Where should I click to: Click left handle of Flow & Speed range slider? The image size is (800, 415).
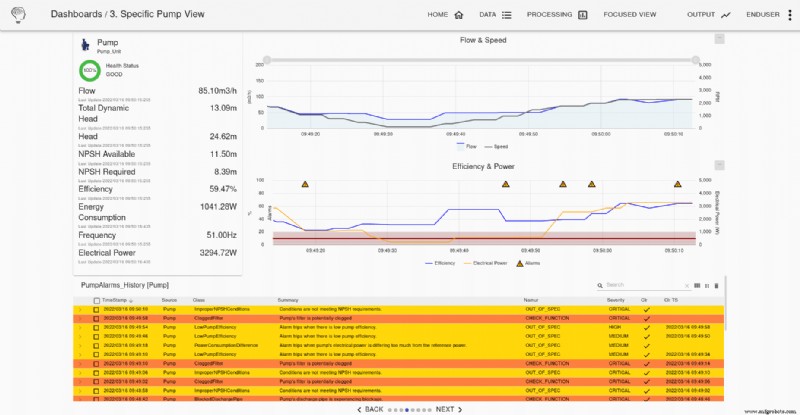[267, 60]
